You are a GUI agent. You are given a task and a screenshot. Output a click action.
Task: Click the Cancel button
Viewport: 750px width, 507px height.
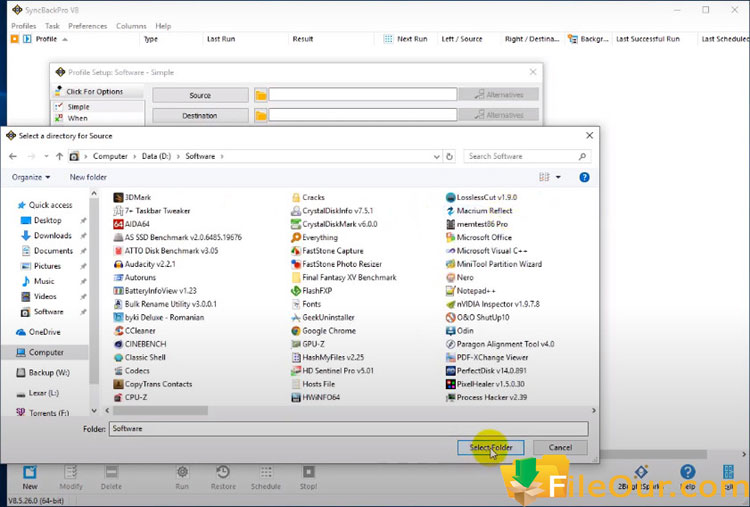[560, 448]
